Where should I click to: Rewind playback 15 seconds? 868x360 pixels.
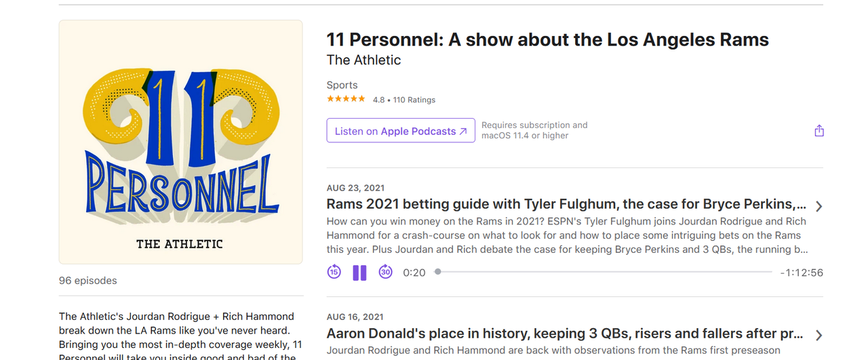click(x=334, y=272)
